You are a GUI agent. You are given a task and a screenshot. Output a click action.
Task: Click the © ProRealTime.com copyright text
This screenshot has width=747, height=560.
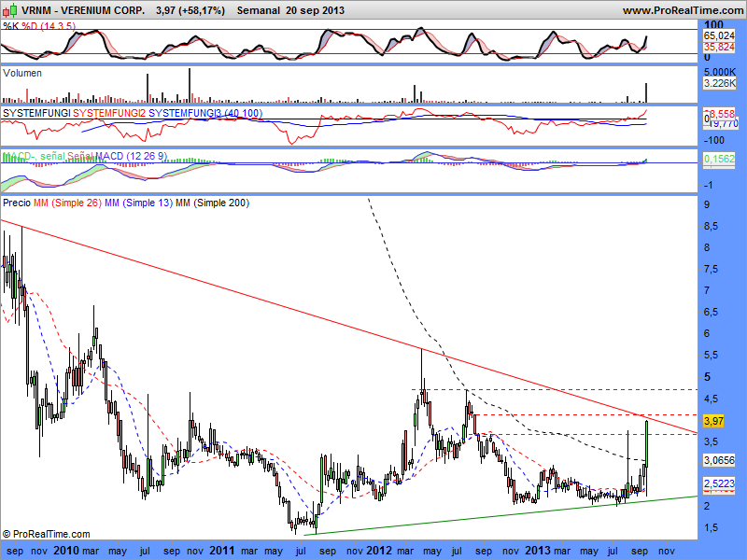(x=46, y=534)
